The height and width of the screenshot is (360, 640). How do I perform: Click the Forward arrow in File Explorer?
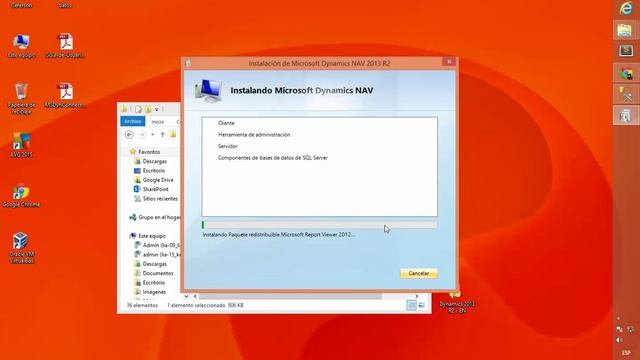tap(142, 134)
